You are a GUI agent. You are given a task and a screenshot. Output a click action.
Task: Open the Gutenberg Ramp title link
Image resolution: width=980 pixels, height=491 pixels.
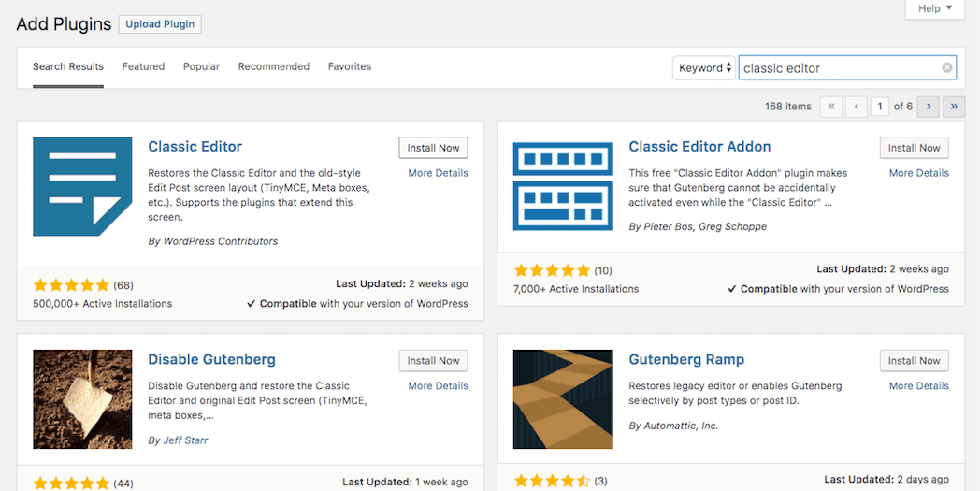(686, 360)
